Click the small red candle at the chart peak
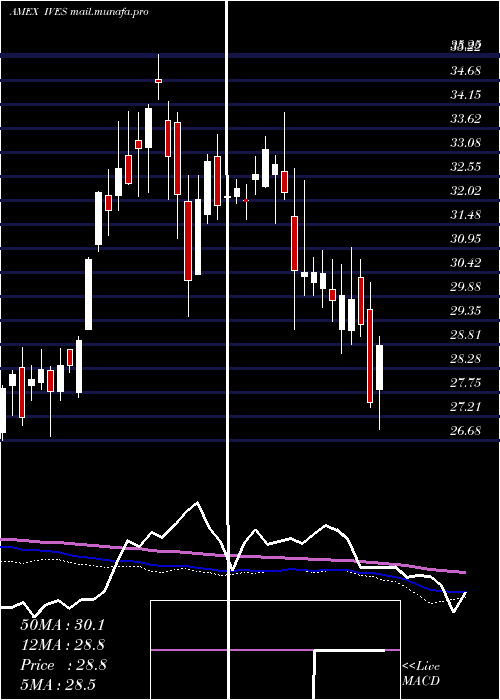Screen dimensions: 500x700 [x=158, y=81]
